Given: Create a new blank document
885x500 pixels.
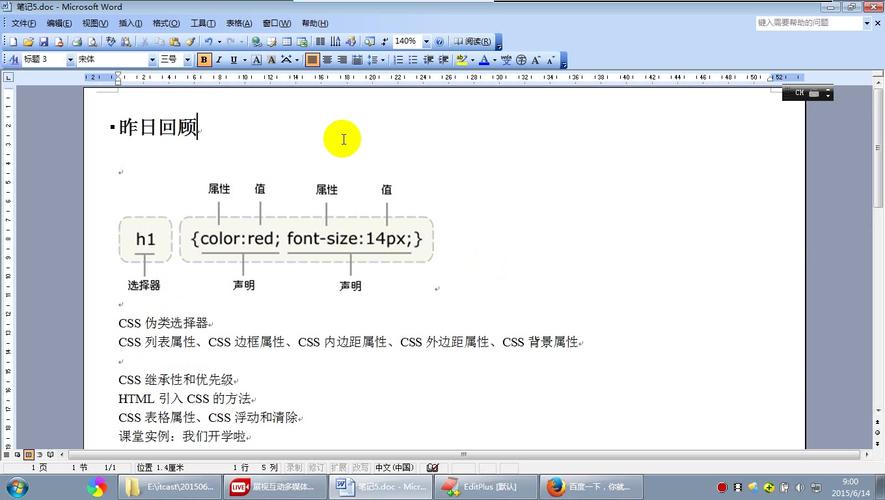Looking at the screenshot, I should coord(13,41).
